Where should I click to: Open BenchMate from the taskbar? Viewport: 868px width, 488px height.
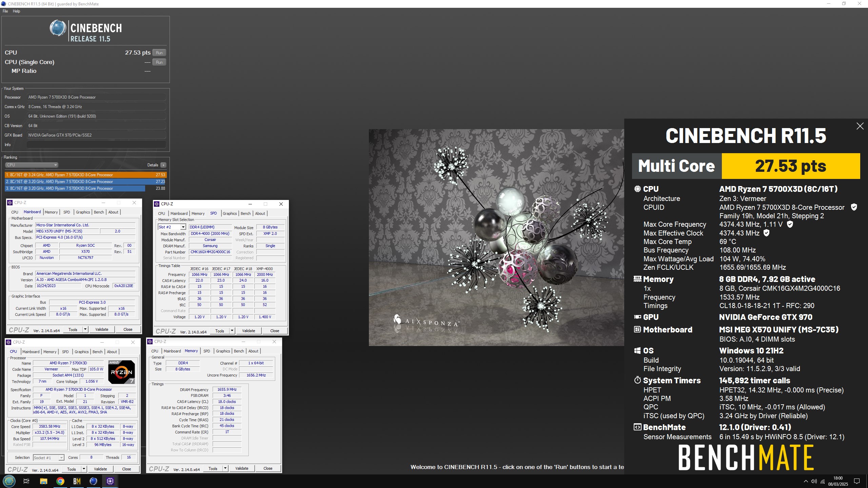[77, 481]
